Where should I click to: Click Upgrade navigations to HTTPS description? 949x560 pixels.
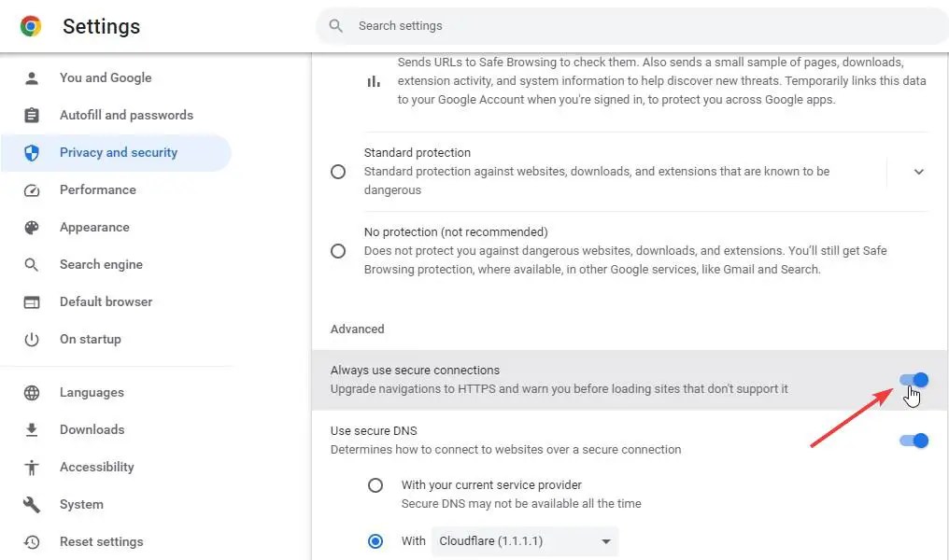(x=559, y=389)
